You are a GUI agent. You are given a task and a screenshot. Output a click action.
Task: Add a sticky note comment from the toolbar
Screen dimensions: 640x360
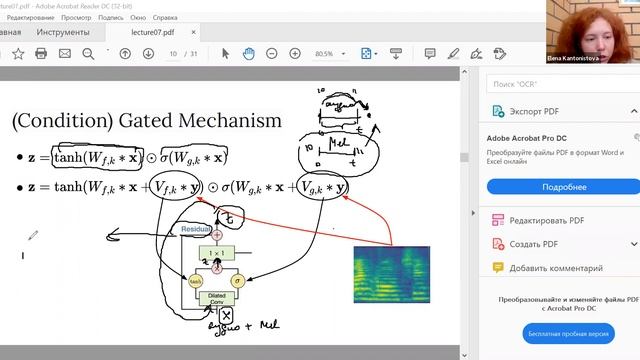(430, 53)
